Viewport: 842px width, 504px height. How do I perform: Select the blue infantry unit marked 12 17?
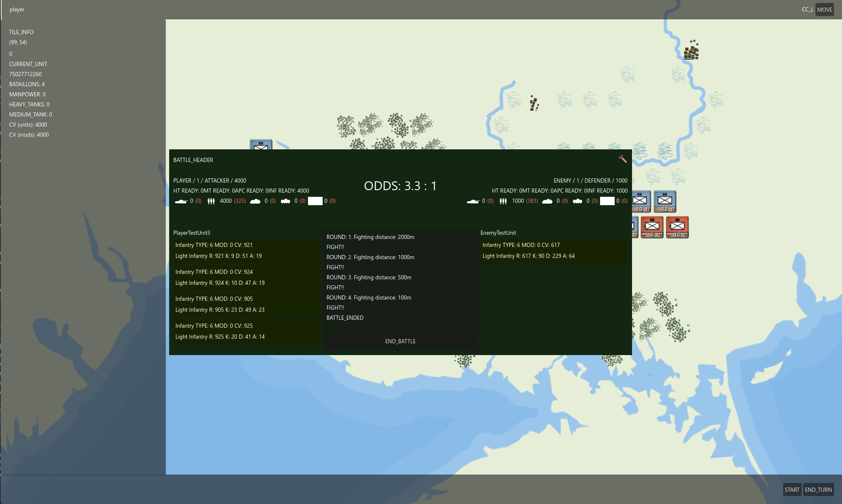[665, 202]
